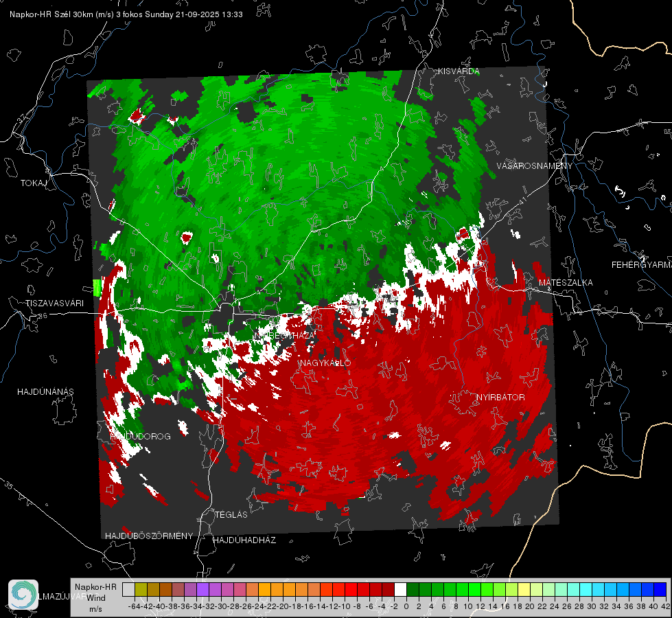
Task: Click the purple -34 m/s legend swatch
Action: pyautogui.click(x=202, y=589)
